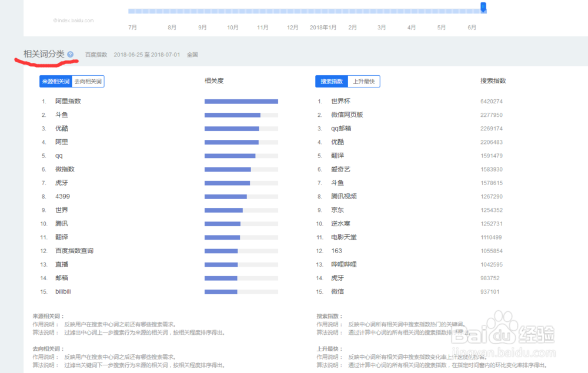Viewport: 588px width, 373px height.
Task: Click the related word 直播
Action: [x=62, y=264]
